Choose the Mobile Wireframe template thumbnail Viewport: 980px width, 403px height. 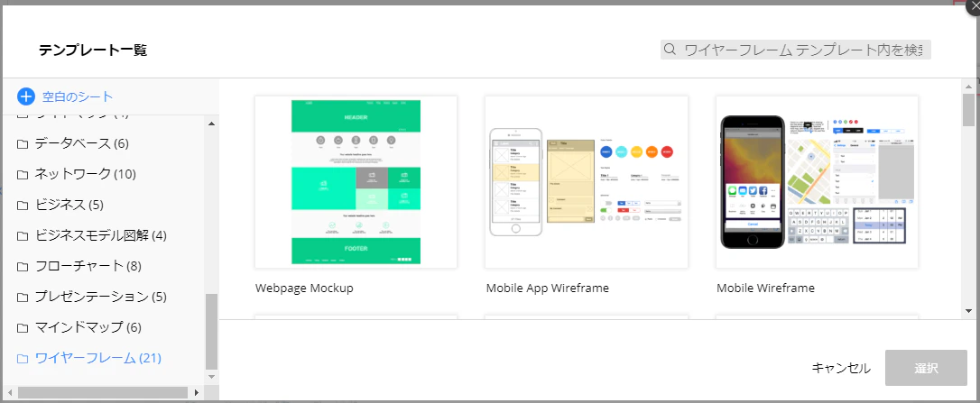tap(817, 182)
